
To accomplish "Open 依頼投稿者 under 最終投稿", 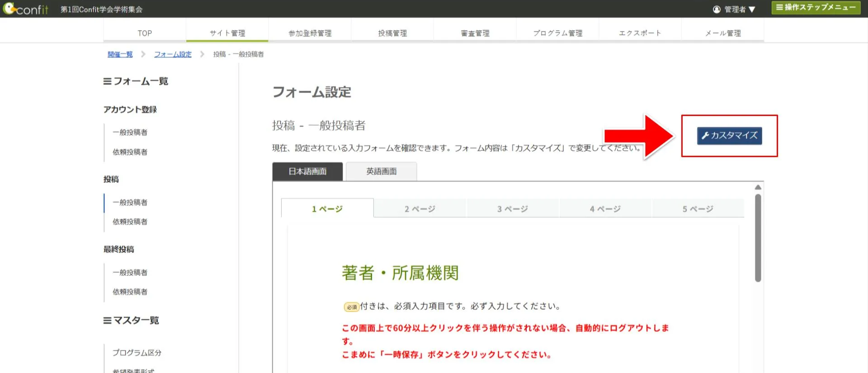I will tap(130, 292).
